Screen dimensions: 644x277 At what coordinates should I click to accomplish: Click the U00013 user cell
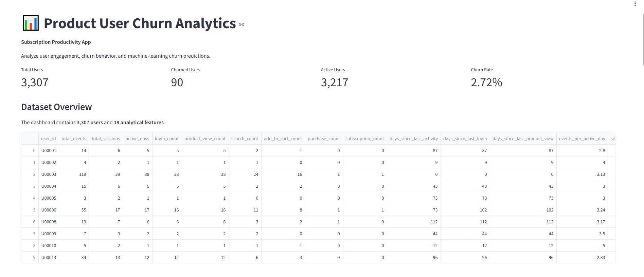(x=49, y=257)
